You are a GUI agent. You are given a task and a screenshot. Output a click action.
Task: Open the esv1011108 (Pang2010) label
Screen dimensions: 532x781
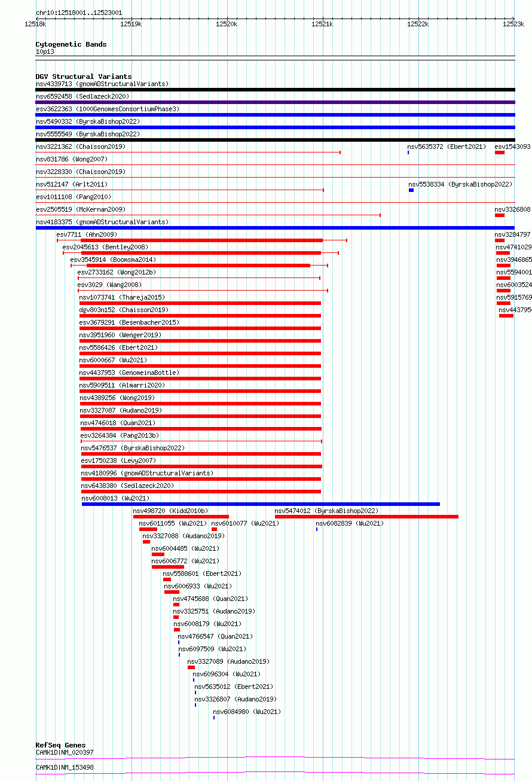click(x=74, y=197)
